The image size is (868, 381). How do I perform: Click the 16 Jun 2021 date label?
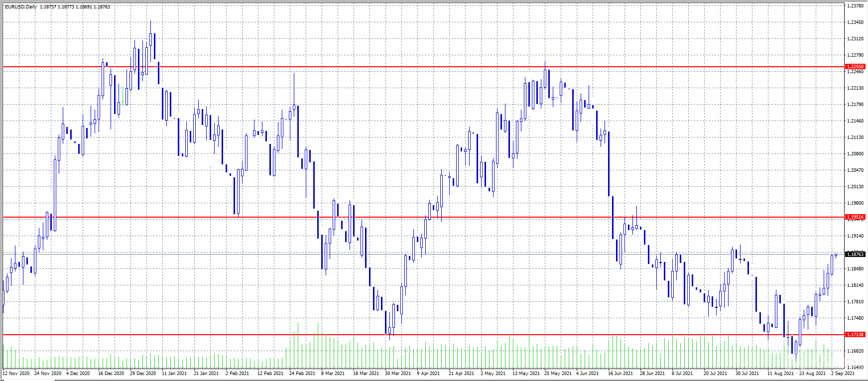click(620, 374)
